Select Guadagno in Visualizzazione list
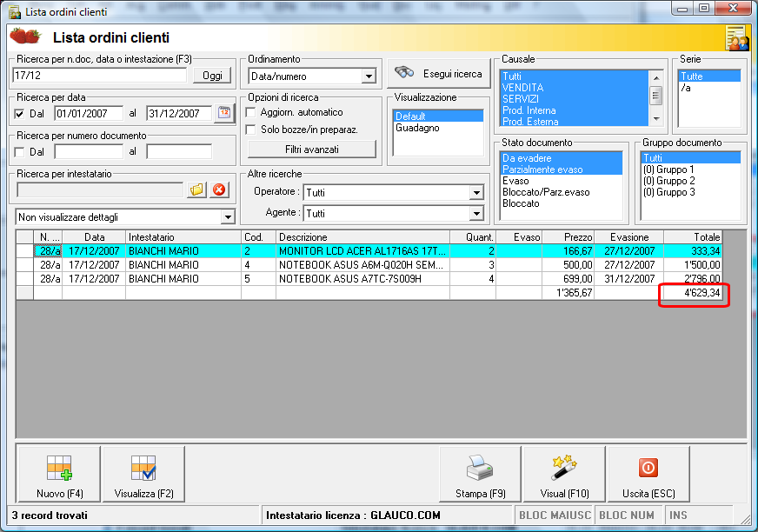 pyautogui.click(x=438, y=128)
